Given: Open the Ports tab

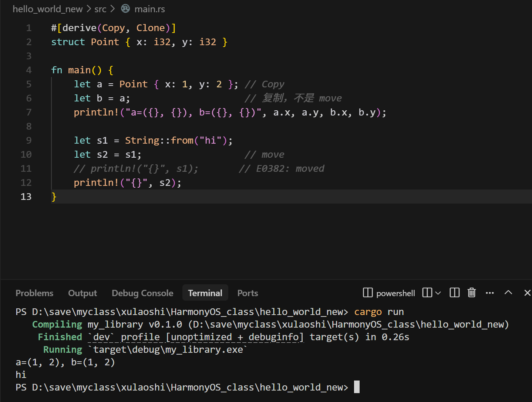Looking at the screenshot, I should pyautogui.click(x=248, y=293).
